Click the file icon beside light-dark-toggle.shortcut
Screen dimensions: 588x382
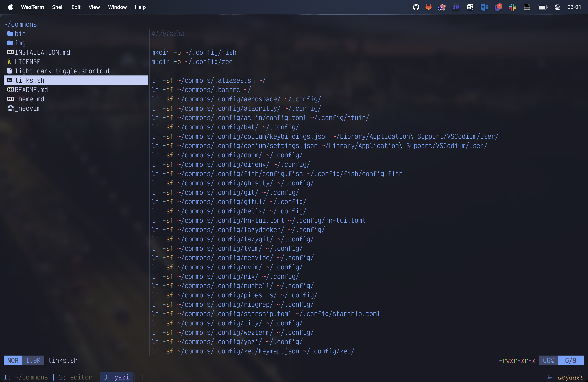pos(10,71)
